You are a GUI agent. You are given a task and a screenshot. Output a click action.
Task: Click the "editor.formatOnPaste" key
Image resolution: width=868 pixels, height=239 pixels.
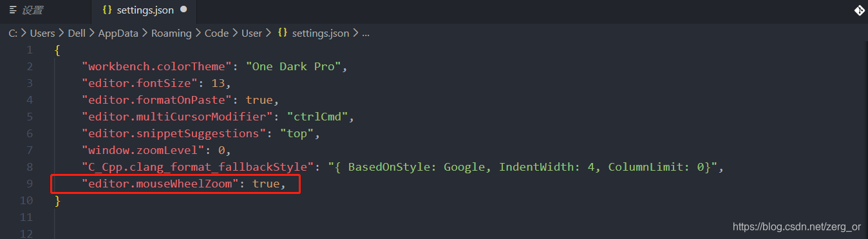click(x=156, y=100)
